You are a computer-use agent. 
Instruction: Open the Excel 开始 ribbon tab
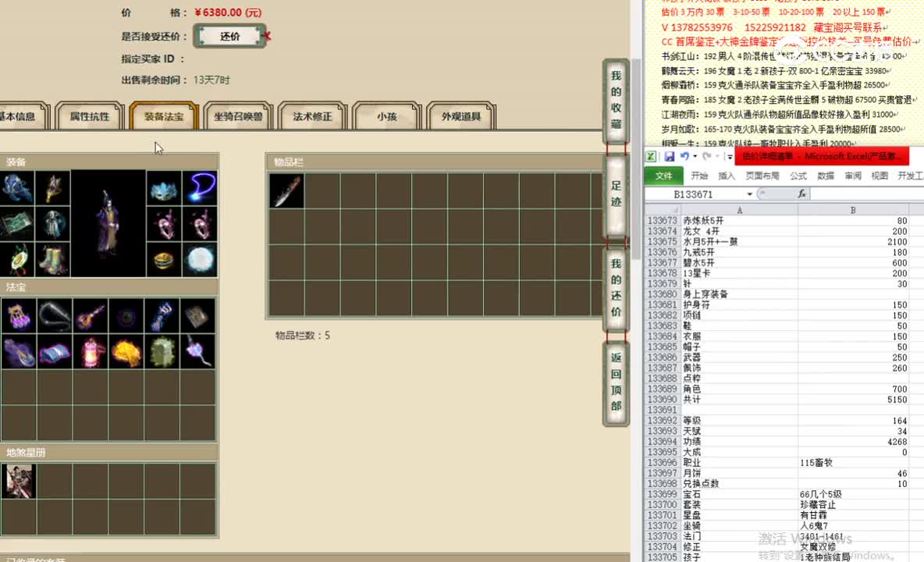tap(699, 176)
